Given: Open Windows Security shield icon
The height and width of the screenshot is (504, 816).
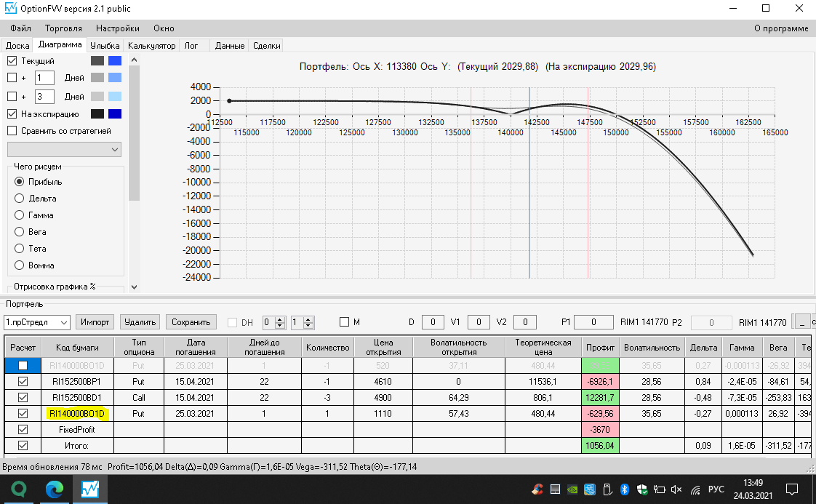Looking at the screenshot, I should tap(642, 489).
